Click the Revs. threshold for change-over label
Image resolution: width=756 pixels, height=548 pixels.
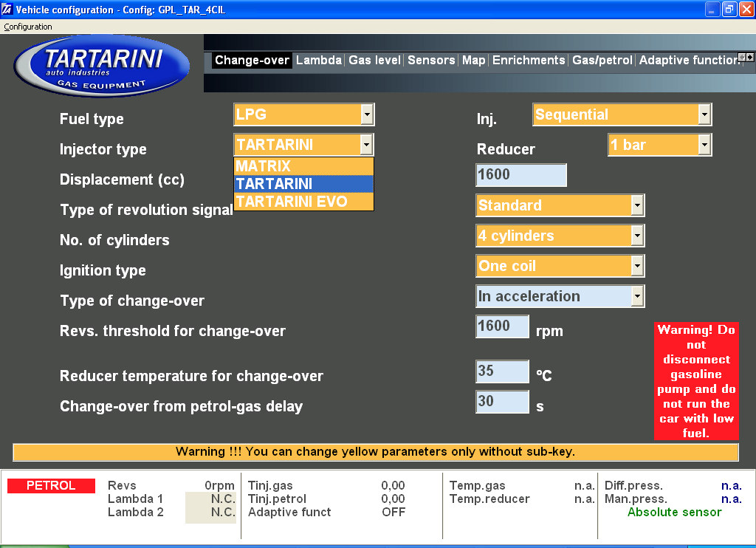coord(173,331)
